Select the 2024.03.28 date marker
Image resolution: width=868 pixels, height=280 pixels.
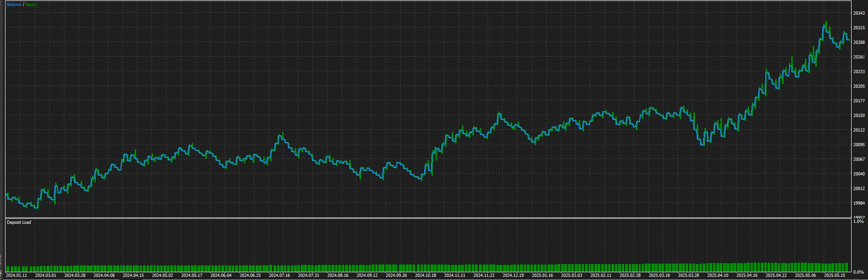75,275
